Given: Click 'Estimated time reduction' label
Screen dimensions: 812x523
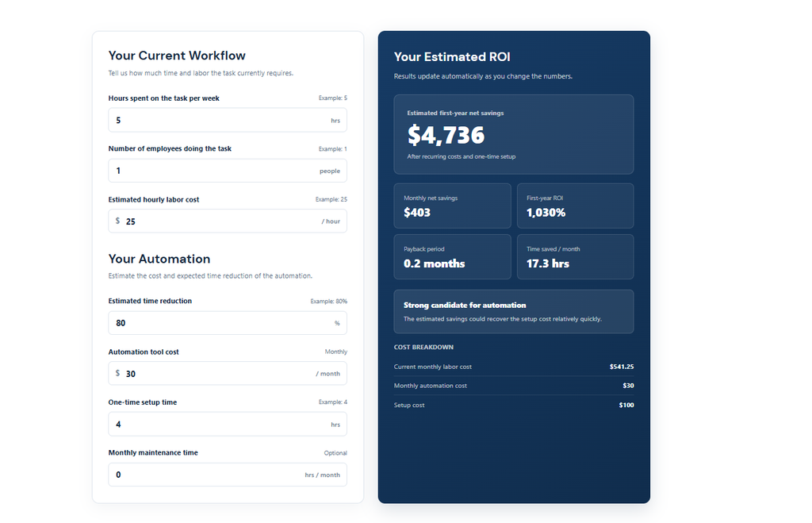Looking at the screenshot, I should pyautogui.click(x=150, y=301).
